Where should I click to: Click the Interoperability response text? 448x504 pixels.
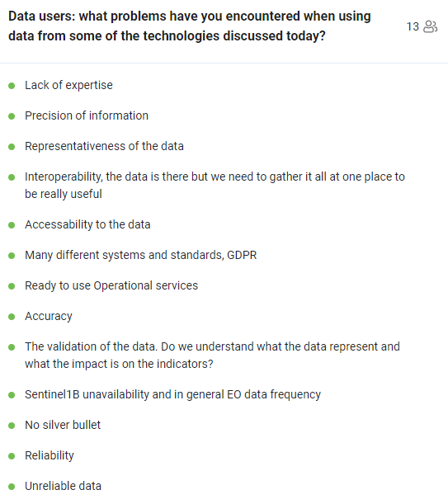point(215,186)
